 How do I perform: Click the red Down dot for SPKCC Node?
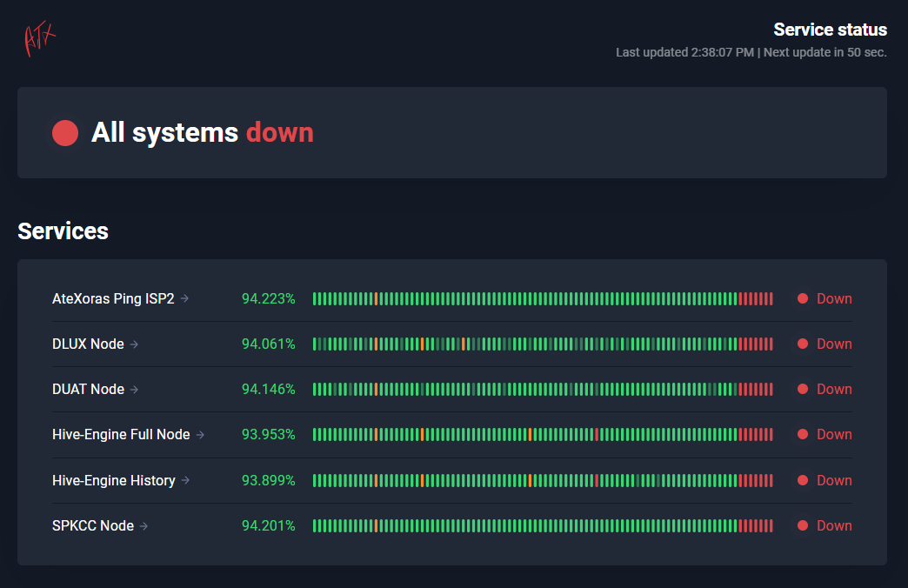pyautogui.click(x=803, y=525)
